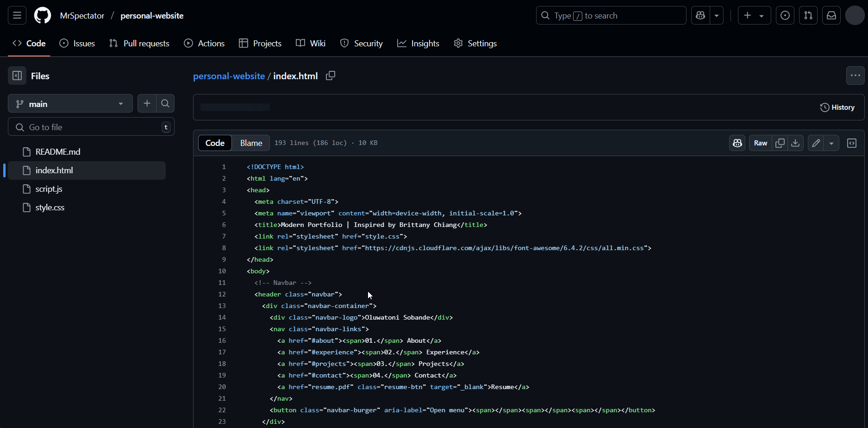Collapse the Files side panel
The image size is (868, 428).
17,76
